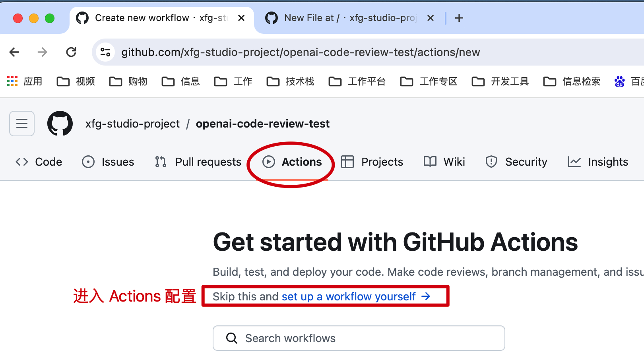Open the Insights tab
Image resolution: width=644 pixels, height=356 pixels.
(x=598, y=162)
